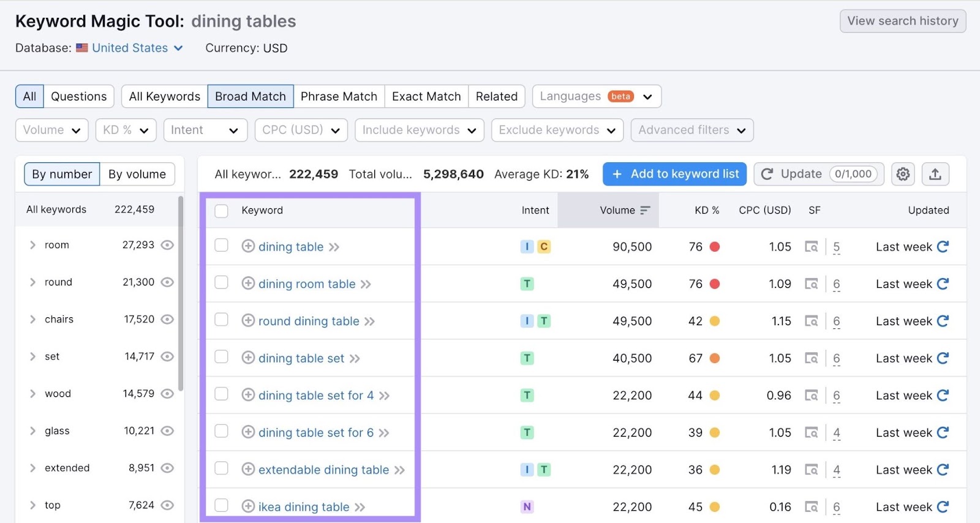Viewport: 980px width, 523px height.
Task: Open extendable dining table keyword link
Action: click(x=323, y=470)
